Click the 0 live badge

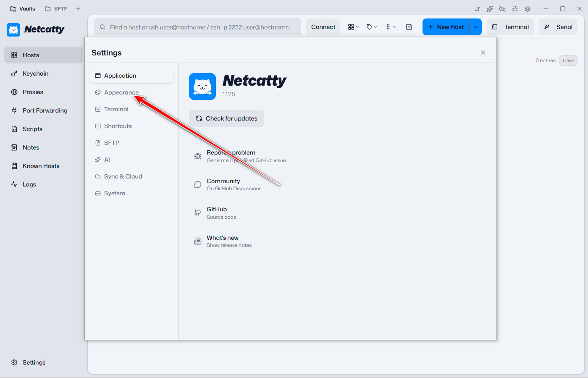568,60
